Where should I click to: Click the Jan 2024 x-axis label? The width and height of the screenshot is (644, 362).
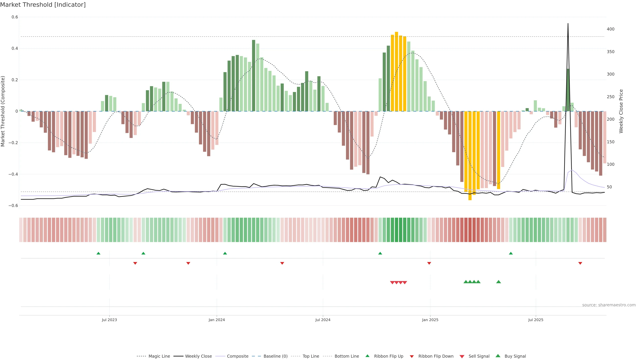point(217,320)
